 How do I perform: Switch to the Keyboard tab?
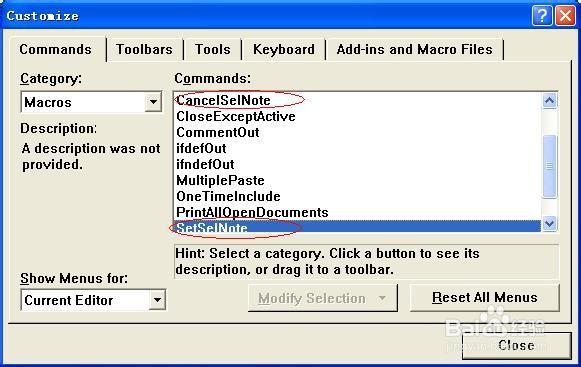(284, 49)
